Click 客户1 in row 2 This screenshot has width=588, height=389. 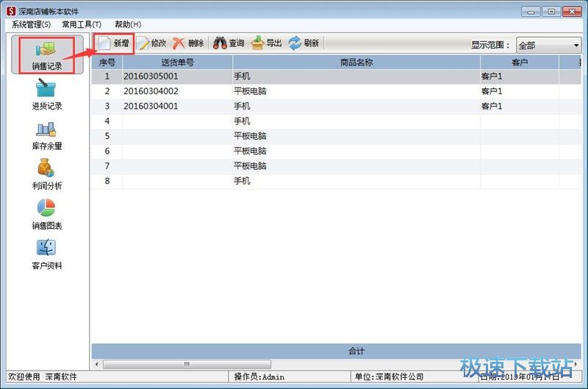pos(492,91)
